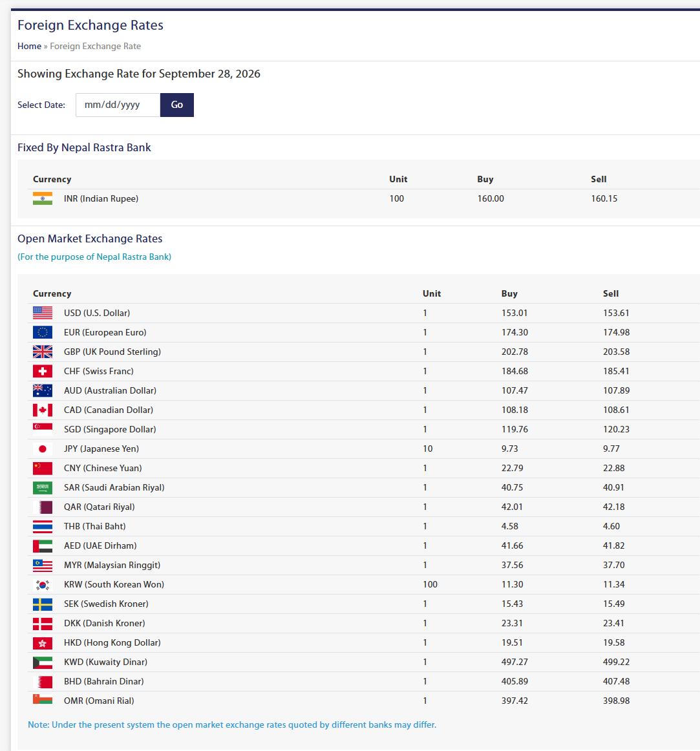Image resolution: width=700 pixels, height=751 pixels.
Task: Click the Foreign Exchange Rate breadcrumb text
Action: (x=96, y=46)
